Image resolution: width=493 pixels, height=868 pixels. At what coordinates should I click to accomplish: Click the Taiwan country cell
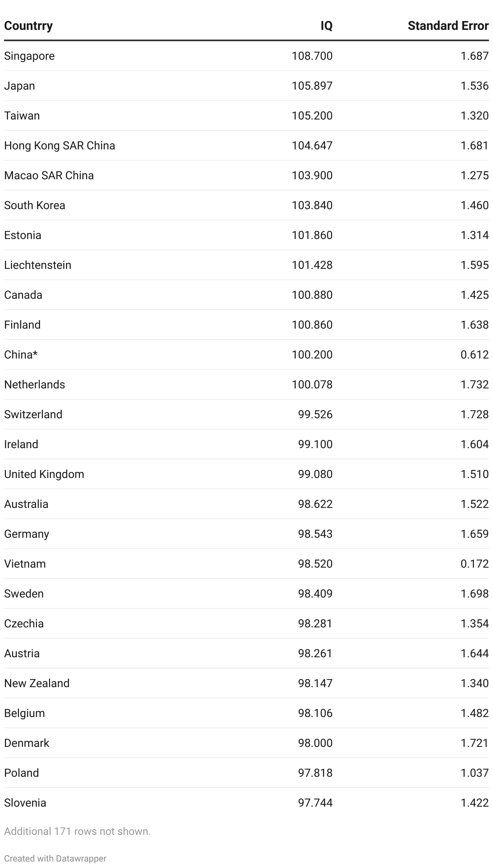tap(22, 115)
